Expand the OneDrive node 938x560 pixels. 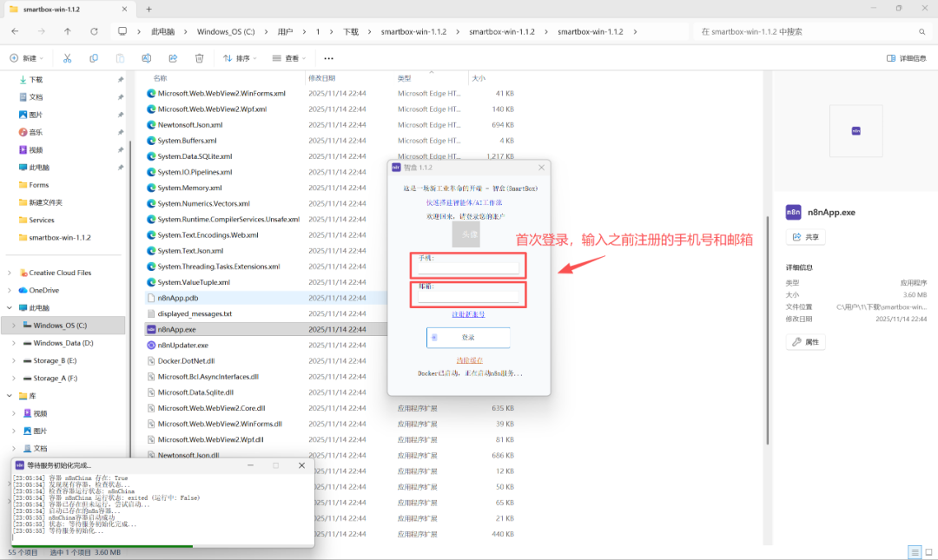[10, 290]
